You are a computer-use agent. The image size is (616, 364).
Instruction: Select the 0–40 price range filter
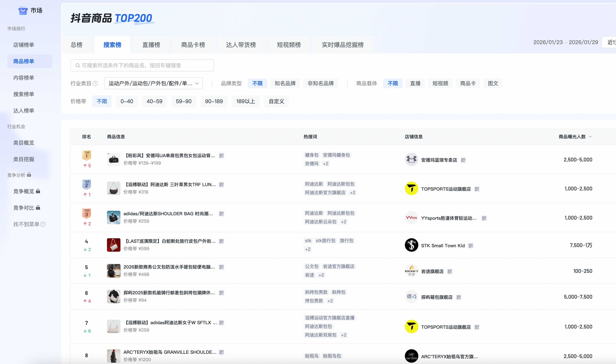pos(127,101)
